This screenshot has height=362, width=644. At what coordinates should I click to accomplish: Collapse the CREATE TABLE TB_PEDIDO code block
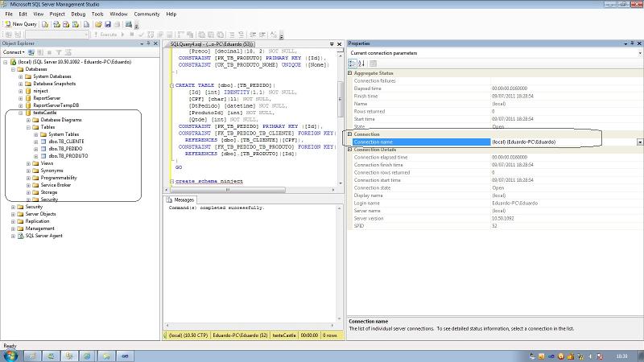pos(172,85)
